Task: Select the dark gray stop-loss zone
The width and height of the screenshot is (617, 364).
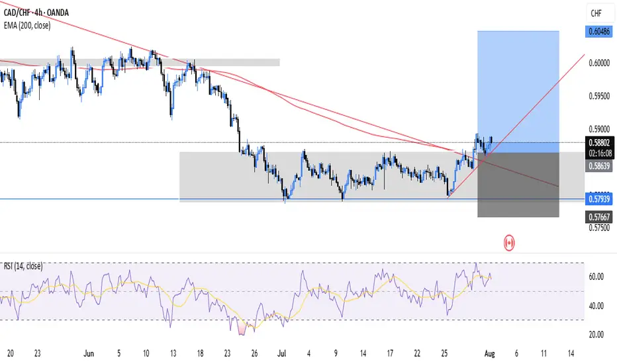Action: click(518, 185)
